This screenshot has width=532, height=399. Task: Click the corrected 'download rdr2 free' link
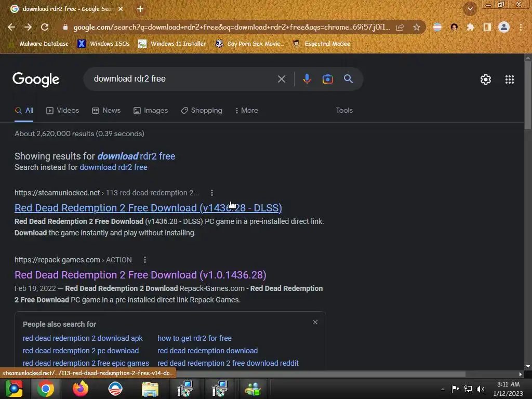click(x=137, y=156)
